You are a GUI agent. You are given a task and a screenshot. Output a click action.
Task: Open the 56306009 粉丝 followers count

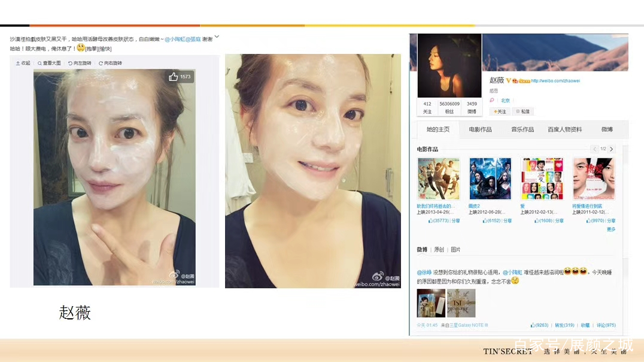point(449,108)
